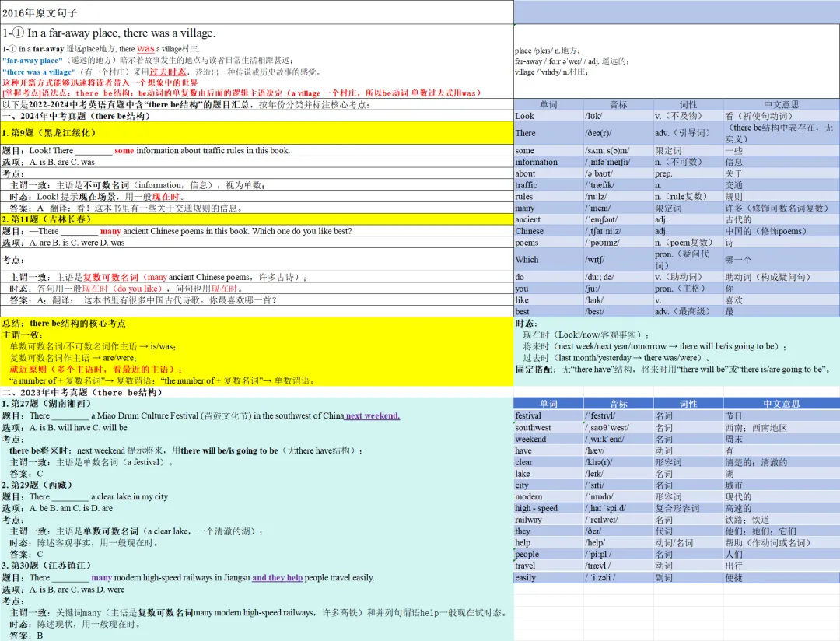The width and height of the screenshot is (840, 641).
Task: Click the options row 'A. is B. will have C. will be'
Action: click(x=257, y=428)
